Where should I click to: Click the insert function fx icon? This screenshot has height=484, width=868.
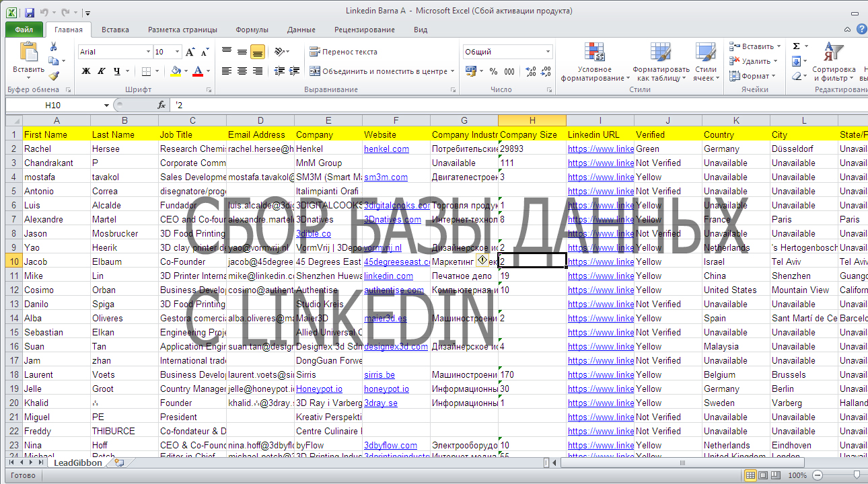point(161,105)
